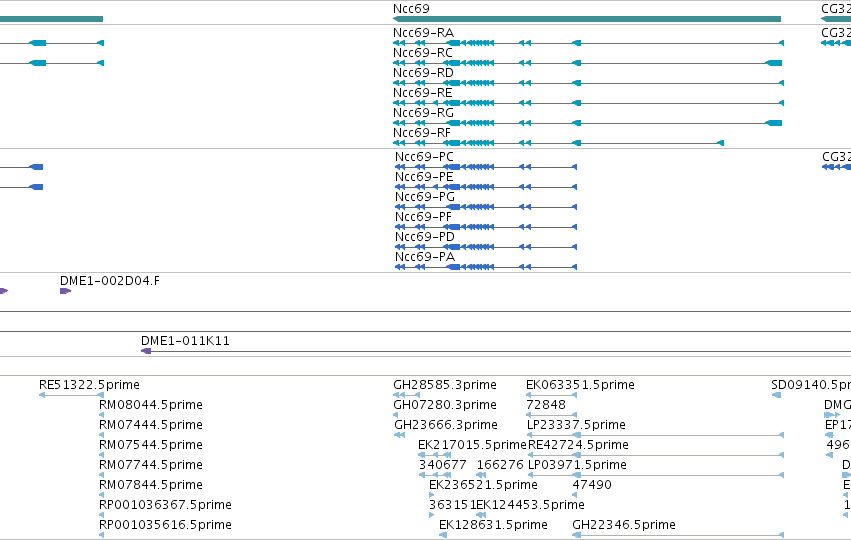Click the purple arrow glyph under DME1-011K11
851x540 pixels.
pyautogui.click(x=146, y=351)
